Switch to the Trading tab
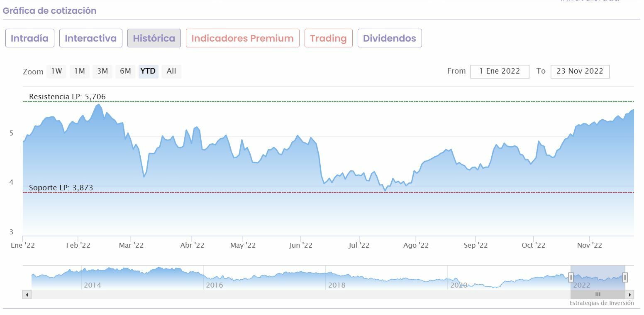 coord(328,38)
